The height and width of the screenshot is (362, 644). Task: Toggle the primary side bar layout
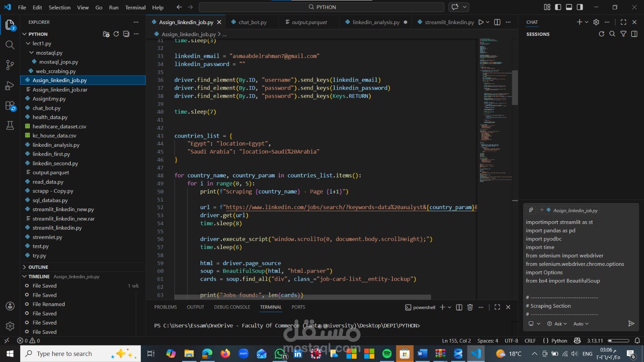[558, 7]
